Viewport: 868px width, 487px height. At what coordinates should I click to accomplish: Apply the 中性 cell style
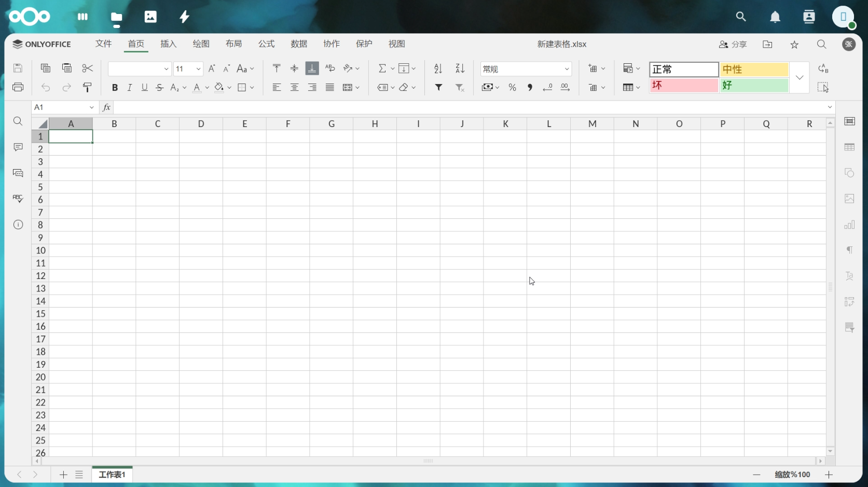pyautogui.click(x=754, y=69)
